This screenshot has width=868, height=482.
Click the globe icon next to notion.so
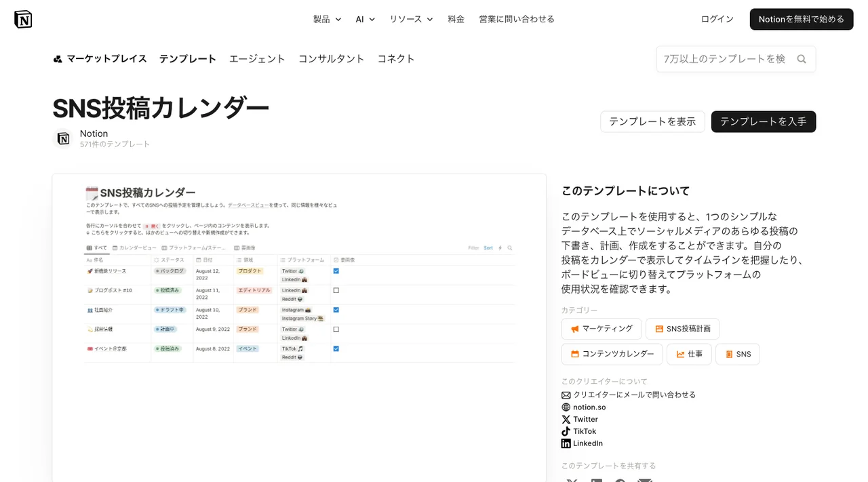566,407
